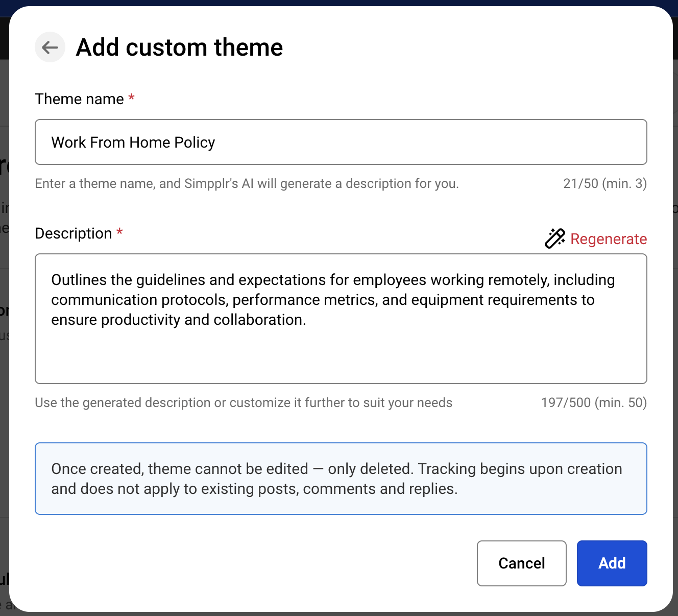Click the Description field label

(73, 233)
